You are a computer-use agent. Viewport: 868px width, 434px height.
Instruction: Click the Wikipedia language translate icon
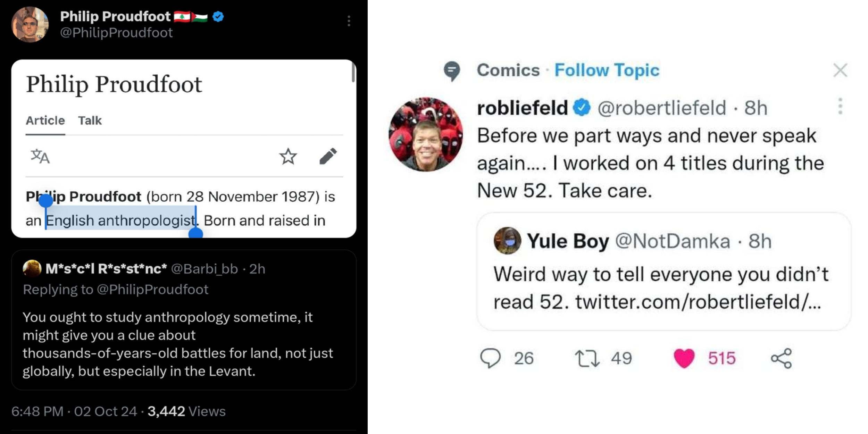pos(40,157)
